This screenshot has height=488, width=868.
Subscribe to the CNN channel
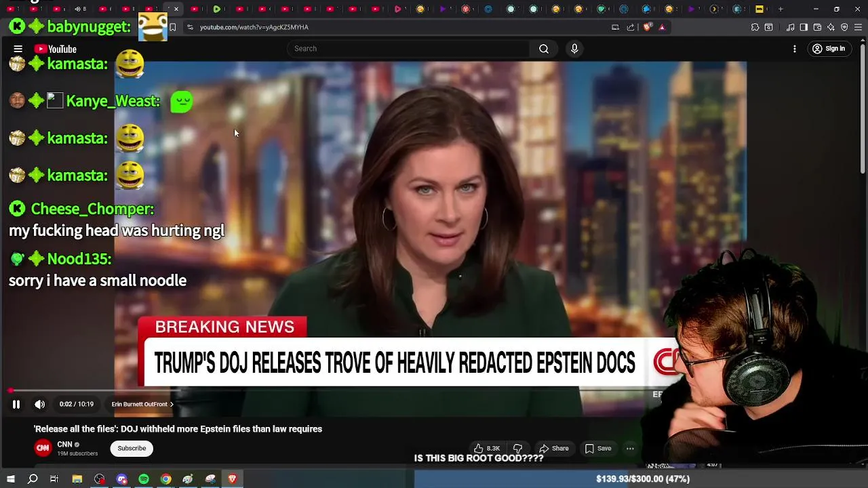132,448
